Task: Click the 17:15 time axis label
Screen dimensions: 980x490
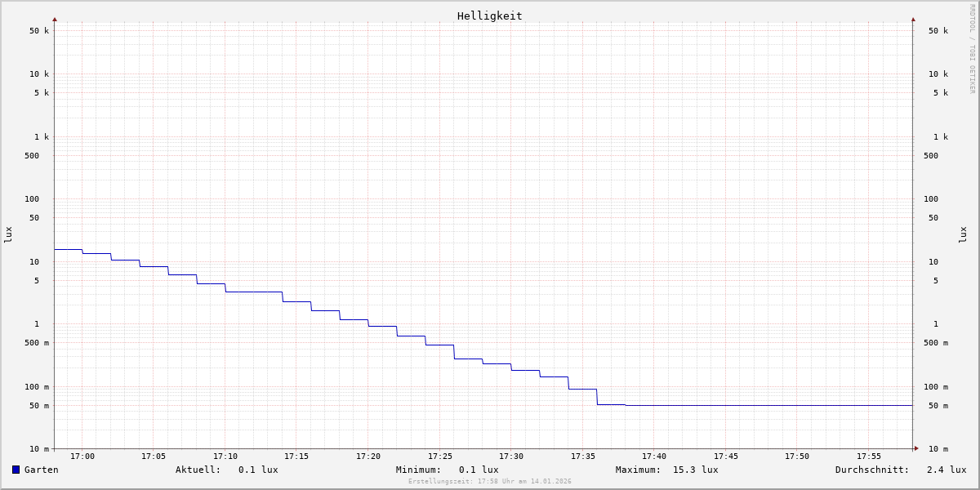Action: (296, 457)
